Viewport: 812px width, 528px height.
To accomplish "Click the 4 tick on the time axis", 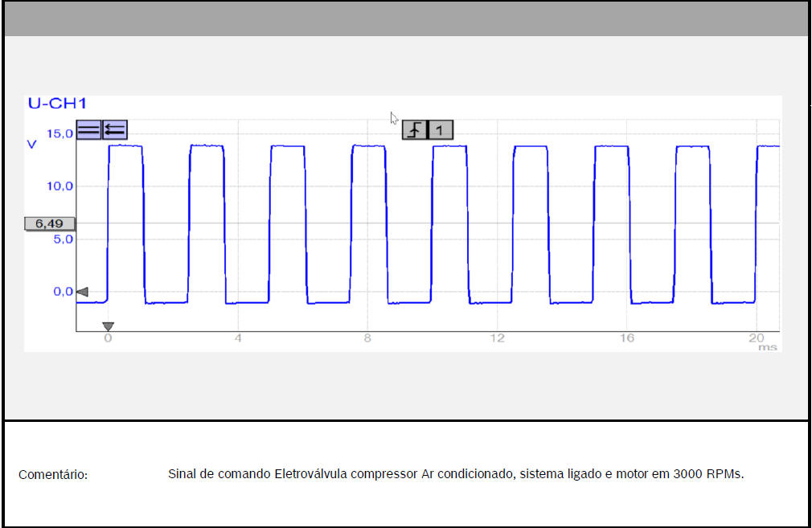I will click(238, 338).
